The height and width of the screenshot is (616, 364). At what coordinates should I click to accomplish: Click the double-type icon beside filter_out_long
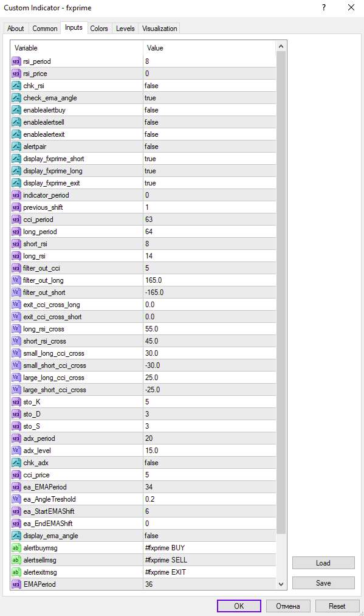(x=16, y=280)
